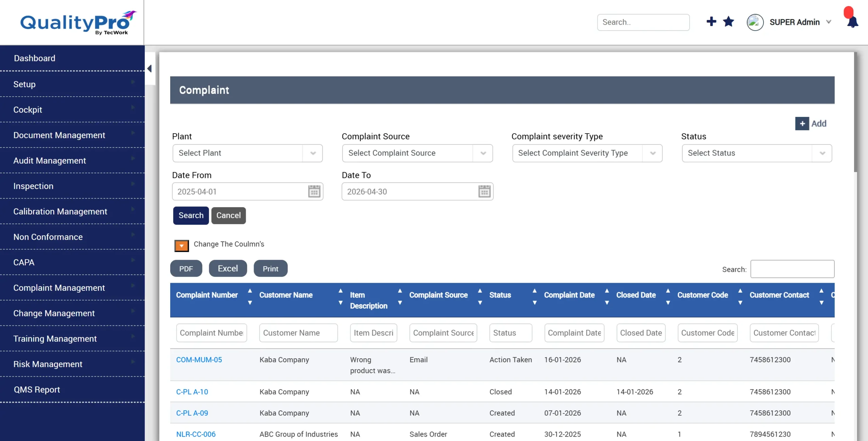
Task: Open Calibration Management menu
Action: point(72,211)
